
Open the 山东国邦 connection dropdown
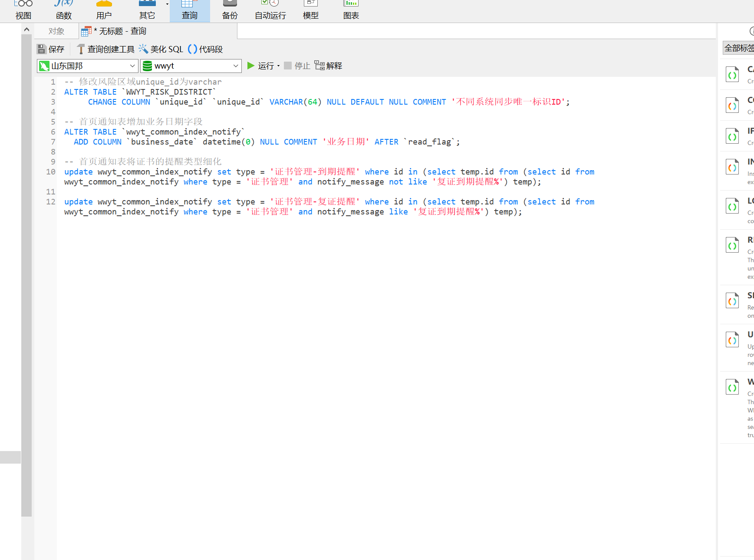88,66
